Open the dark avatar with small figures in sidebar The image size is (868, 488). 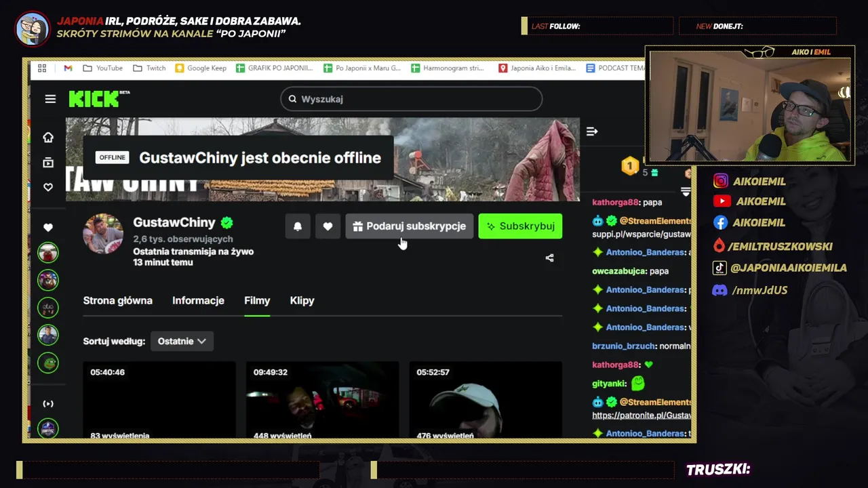48,308
